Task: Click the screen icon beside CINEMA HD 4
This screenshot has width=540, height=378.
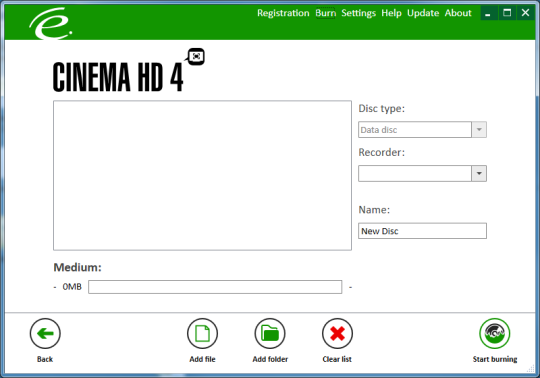Action: (196, 56)
